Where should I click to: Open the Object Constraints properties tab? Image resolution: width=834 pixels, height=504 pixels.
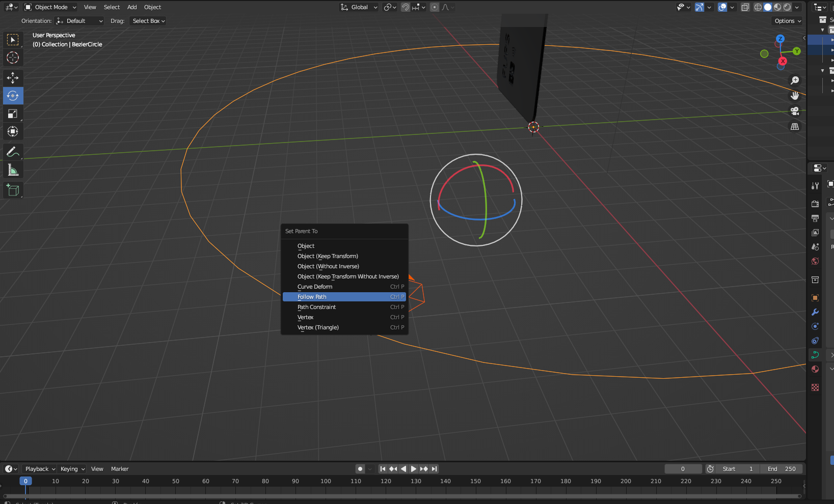point(815,341)
